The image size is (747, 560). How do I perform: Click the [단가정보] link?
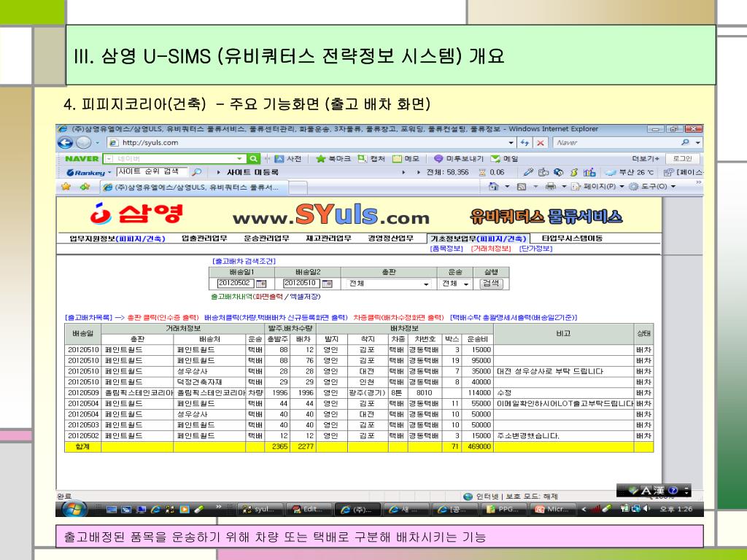point(535,249)
